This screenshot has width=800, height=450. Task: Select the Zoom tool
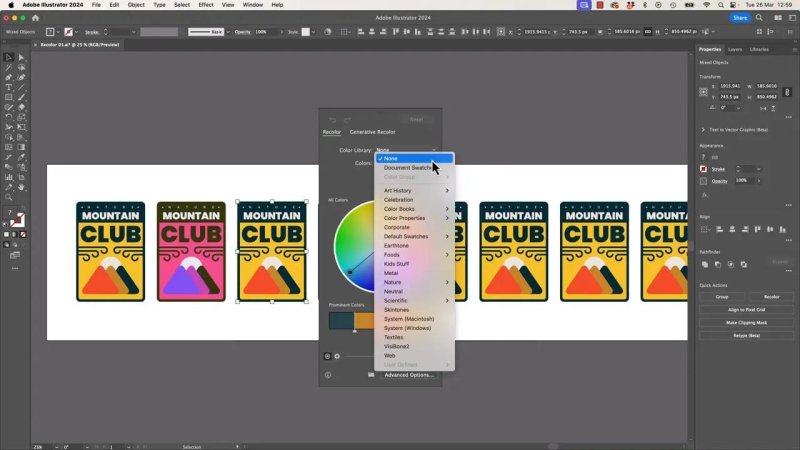9,197
